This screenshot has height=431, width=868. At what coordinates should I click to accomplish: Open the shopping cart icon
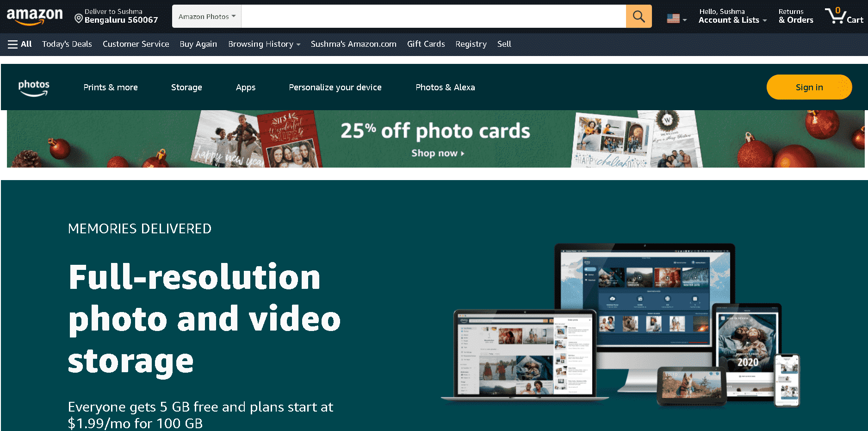844,16
